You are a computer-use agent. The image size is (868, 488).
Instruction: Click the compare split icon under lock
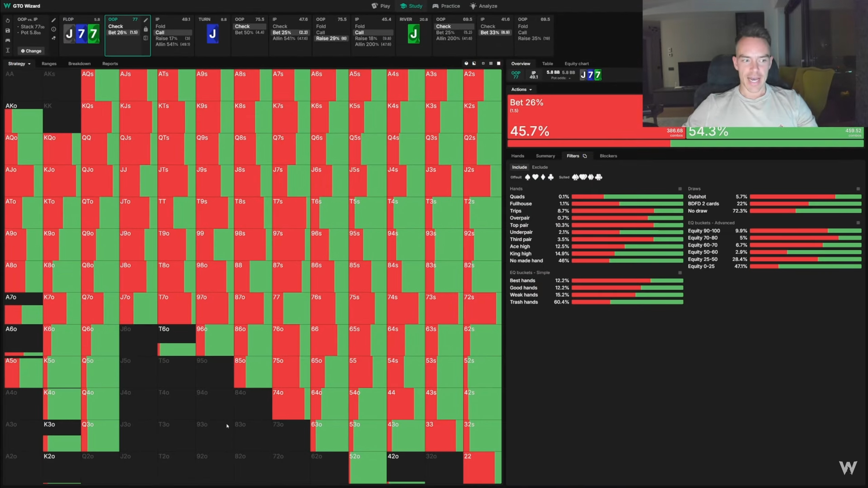(x=146, y=38)
